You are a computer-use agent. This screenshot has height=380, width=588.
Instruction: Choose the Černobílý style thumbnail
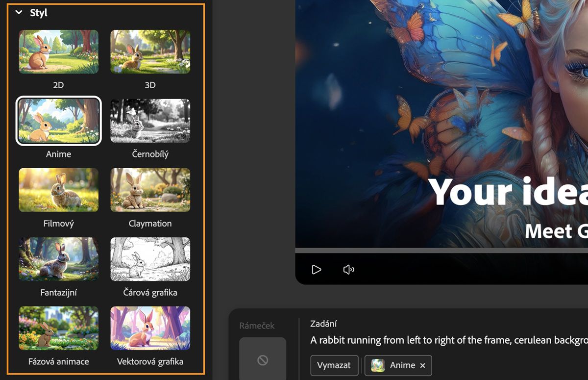tap(150, 121)
